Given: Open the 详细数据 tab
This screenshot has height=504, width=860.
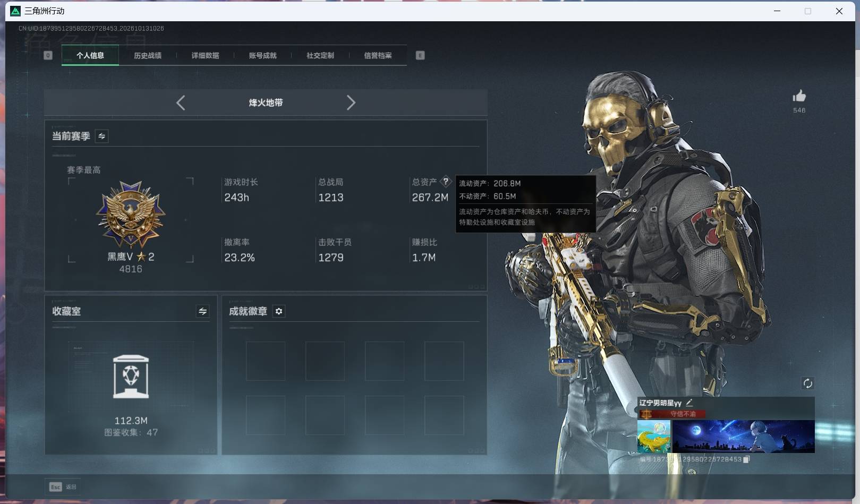Looking at the screenshot, I should [x=205, y=55].
